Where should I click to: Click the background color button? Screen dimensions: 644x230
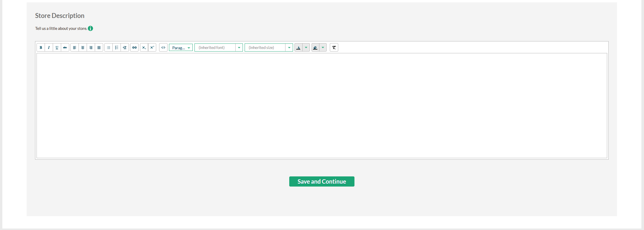(315, 48)
